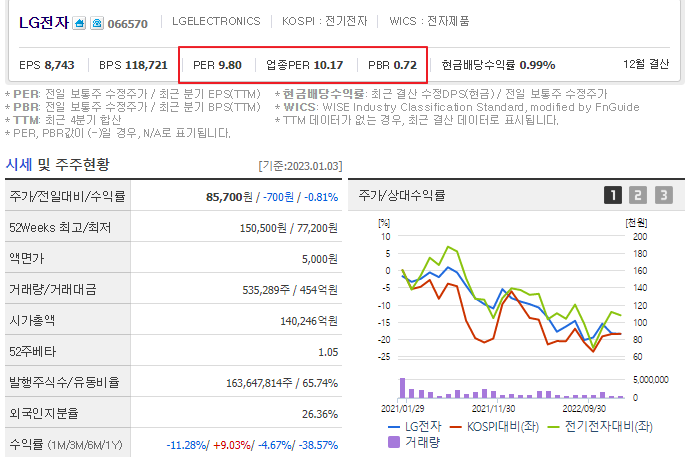Open the homepage icon next to LG전자

click(80, 23)
